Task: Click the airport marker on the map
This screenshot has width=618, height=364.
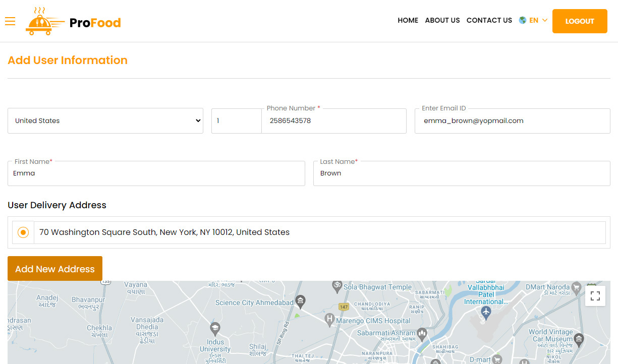Action: pyautogui.click(x=485, y=313)
